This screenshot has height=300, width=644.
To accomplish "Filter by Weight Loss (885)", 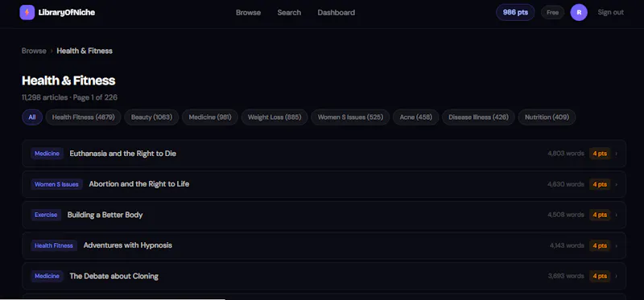I will tap(275, 117).
